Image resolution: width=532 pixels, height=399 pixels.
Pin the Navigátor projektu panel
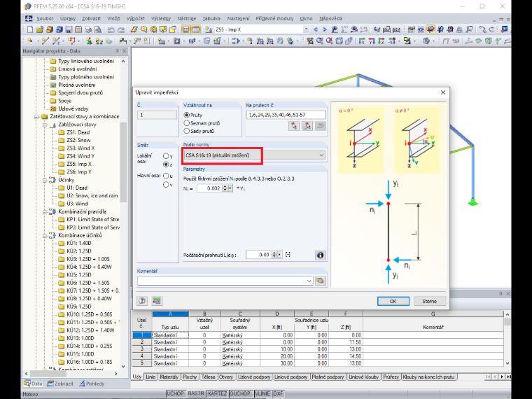[117, 51]
